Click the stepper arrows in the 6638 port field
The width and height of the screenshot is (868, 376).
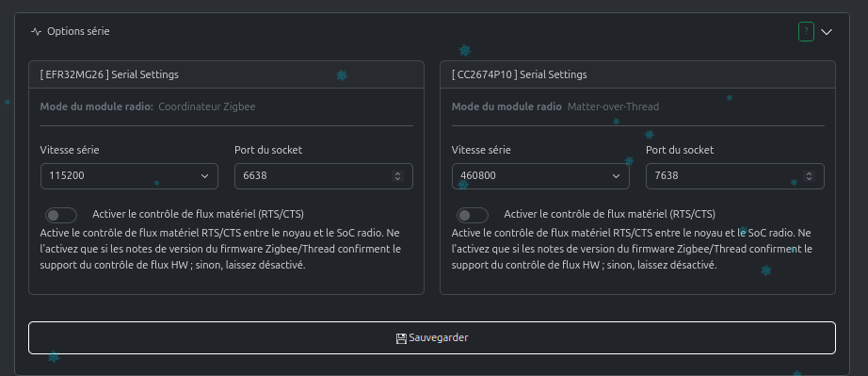coord(397,176)
